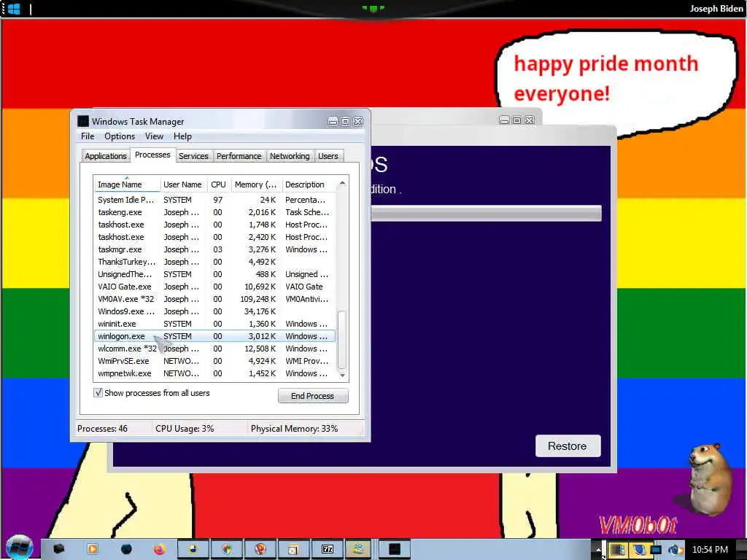The width and height of the screenshot is (747, 560).
Task: Open the yellow-blue globe taskbar button
Action: 193,549
